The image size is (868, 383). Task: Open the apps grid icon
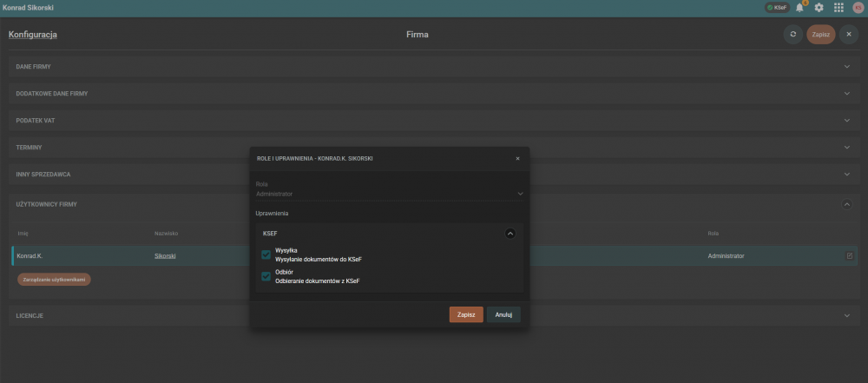point(838,8)
